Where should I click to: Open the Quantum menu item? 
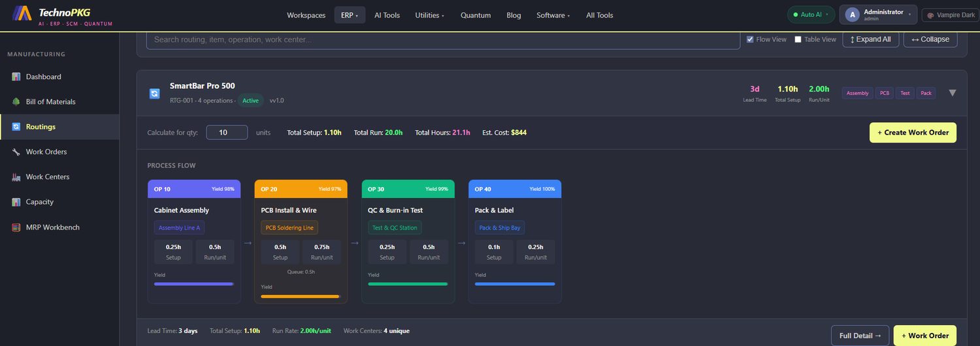click(x=476, y=15)
